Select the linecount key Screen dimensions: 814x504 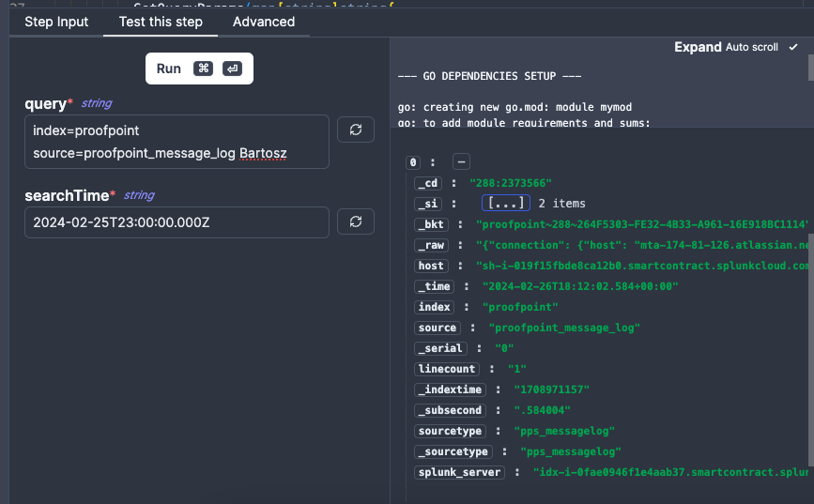click(x=447, y=369)
